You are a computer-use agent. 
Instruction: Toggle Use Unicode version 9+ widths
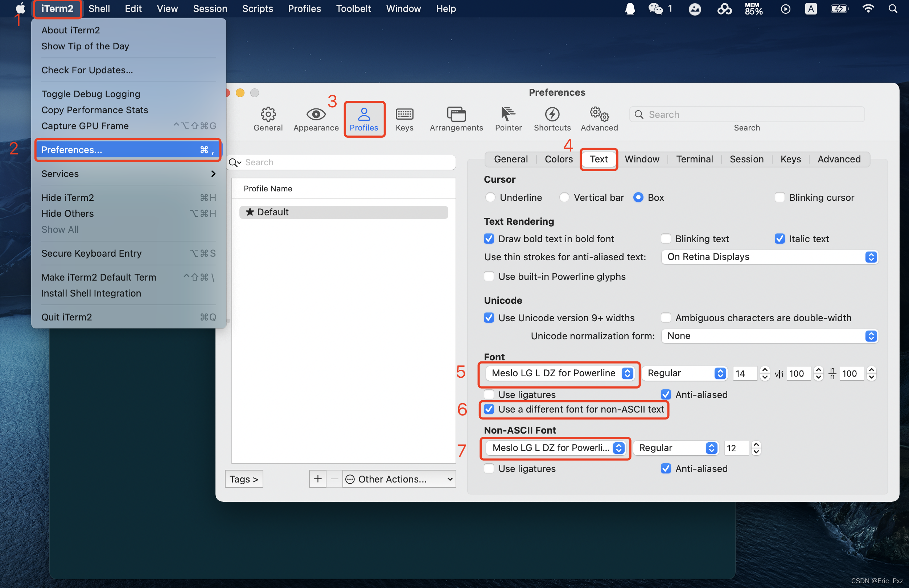[x=489, y=318]
